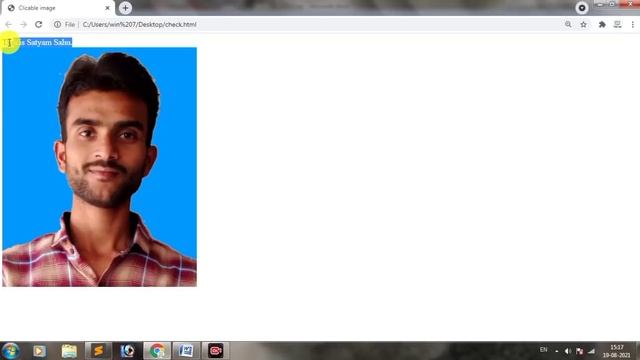Image resolution: width=640 pixels, height=360 pixels.
Task: Click the highlighted Satyam Sahu text
Action: tap(49, 42)
